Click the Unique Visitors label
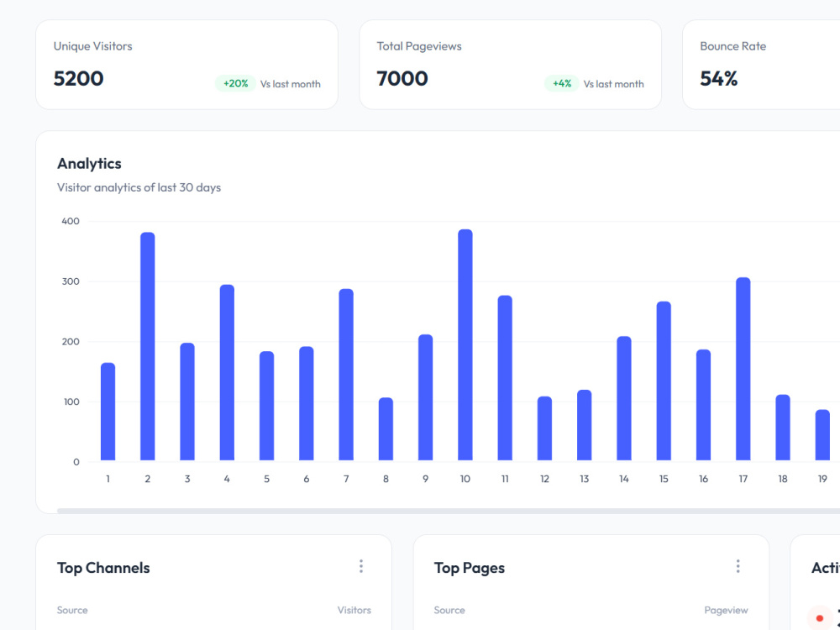 click(x=92, y=46)
